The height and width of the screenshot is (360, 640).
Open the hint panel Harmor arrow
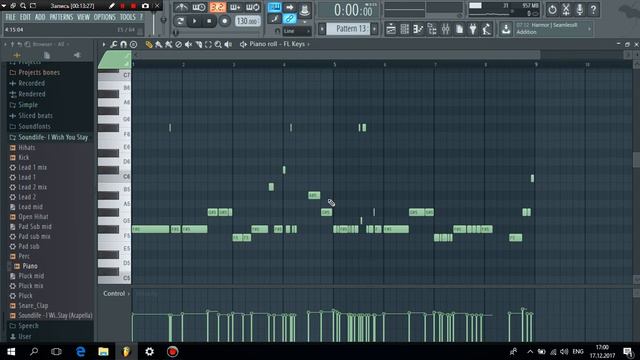pos(589,29)
